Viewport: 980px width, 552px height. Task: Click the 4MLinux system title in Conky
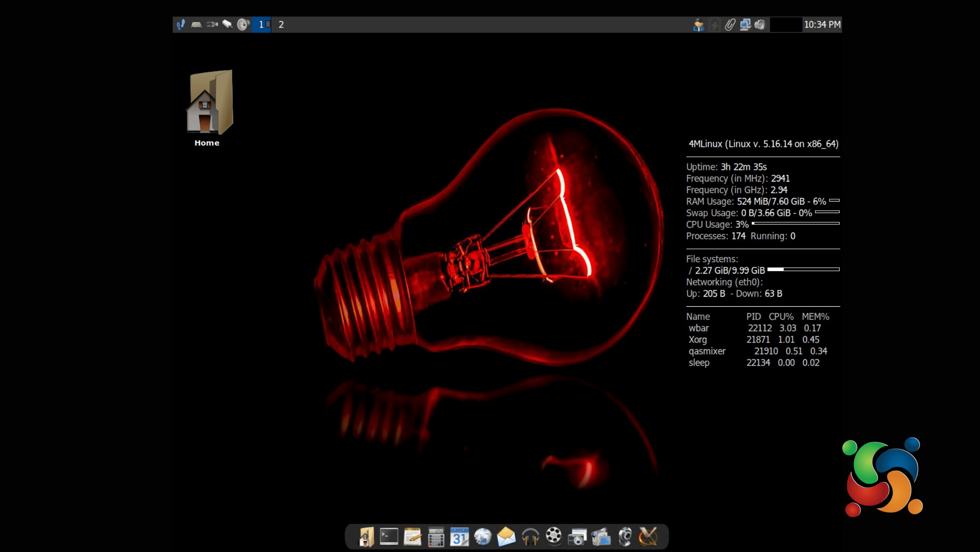[763, 144]
